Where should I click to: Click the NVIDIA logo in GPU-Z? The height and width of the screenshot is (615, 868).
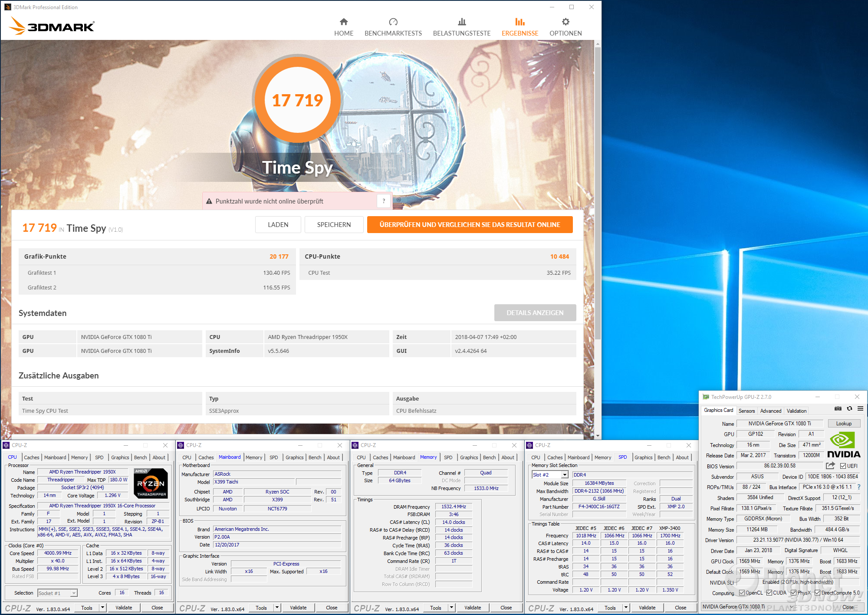point(843,444)
